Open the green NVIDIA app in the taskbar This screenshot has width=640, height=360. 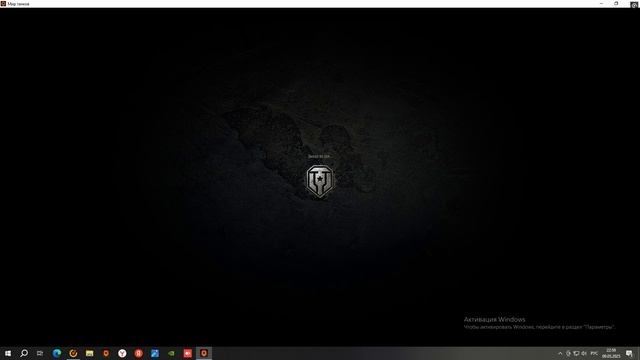(x=171, y=353)
